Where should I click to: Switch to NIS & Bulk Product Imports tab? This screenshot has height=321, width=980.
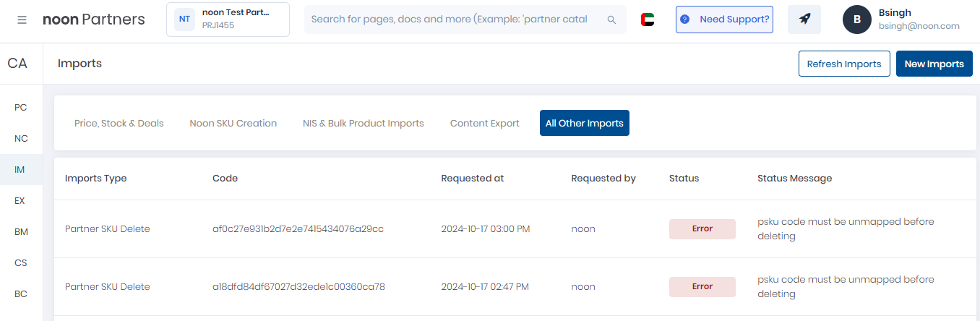click(x=364, y=123)
